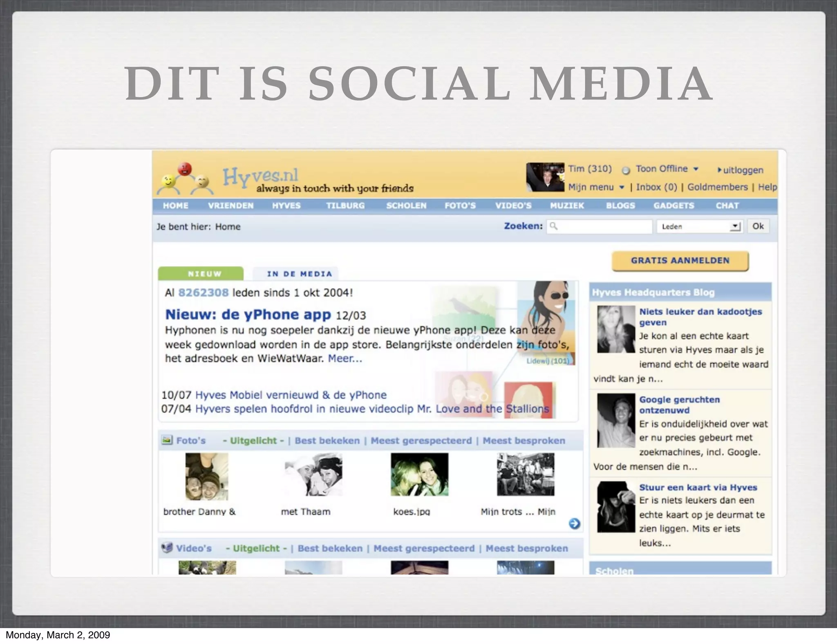The image size is (837, 644).
Task: Open 'Niets leuker dan kadootjes geven' blog post
Action: [x=700, y=317]
